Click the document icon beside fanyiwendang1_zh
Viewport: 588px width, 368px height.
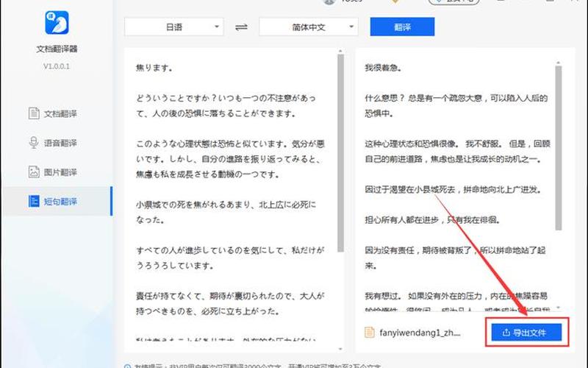(x=370, y=333)
